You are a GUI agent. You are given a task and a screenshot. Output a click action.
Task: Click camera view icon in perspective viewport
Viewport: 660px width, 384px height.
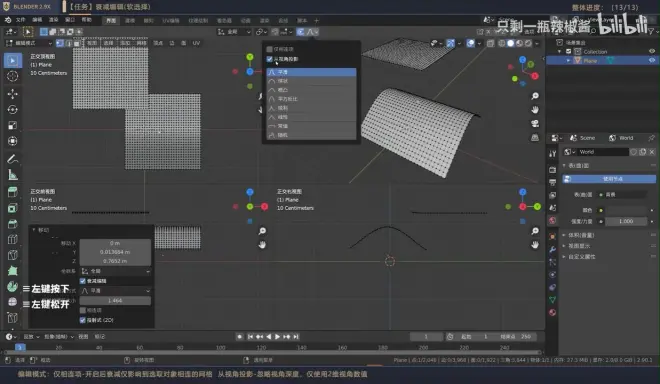535,123
